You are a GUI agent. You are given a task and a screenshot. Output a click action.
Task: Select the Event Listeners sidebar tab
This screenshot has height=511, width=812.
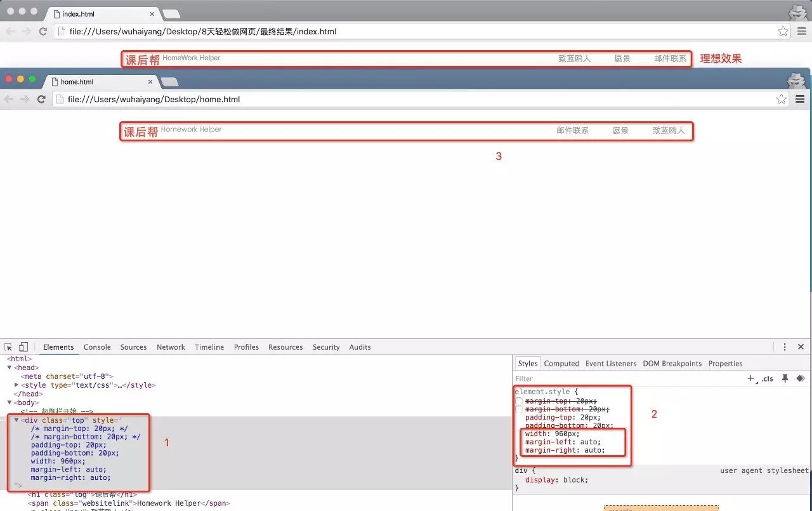coord(611,364)
